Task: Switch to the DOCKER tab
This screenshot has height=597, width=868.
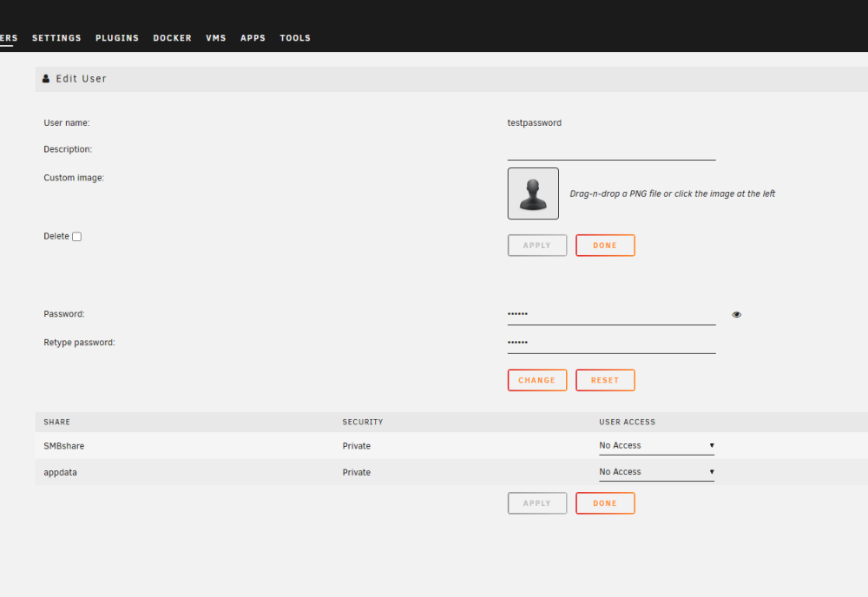Action: click(172, 38)
